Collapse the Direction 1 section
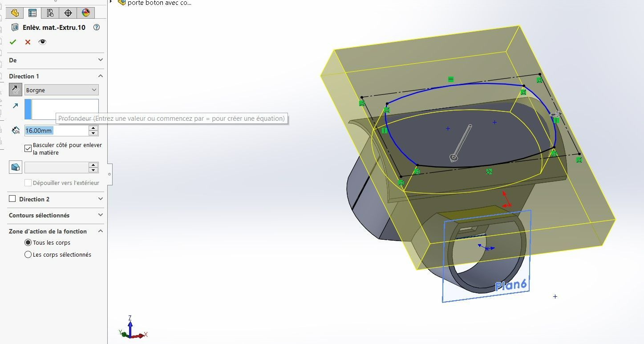The image size is (644, 344). pos(101,76)
